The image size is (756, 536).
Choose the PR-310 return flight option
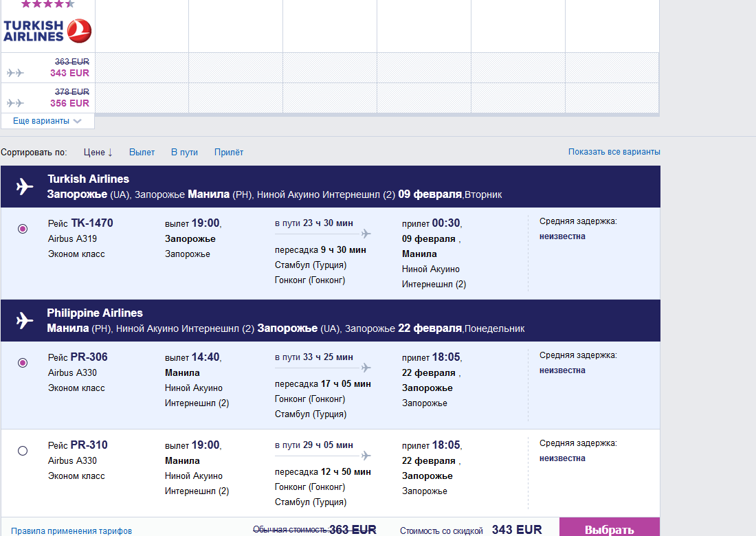[x=23, y=451]
